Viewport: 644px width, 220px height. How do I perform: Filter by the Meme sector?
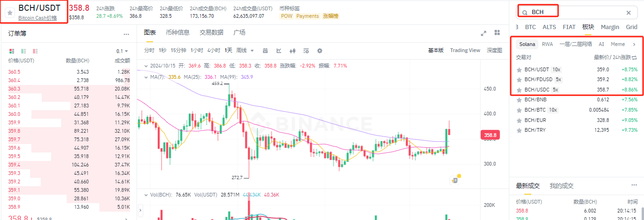[x=618, y=44]
